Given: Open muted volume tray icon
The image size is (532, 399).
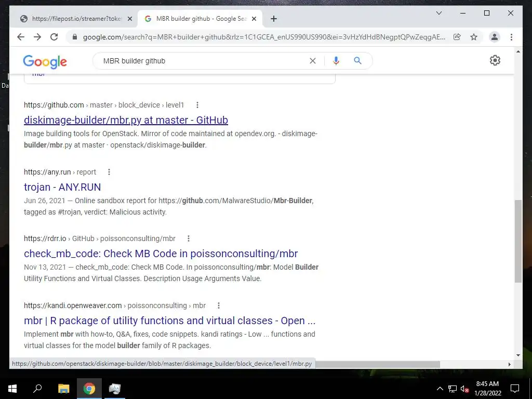Looking at the screenshot, I should (464, 389).
